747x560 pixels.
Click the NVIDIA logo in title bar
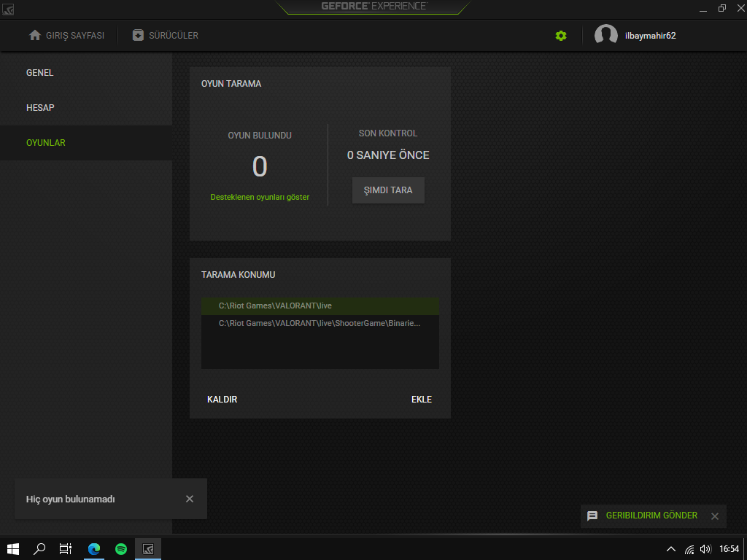pos(8,9)
